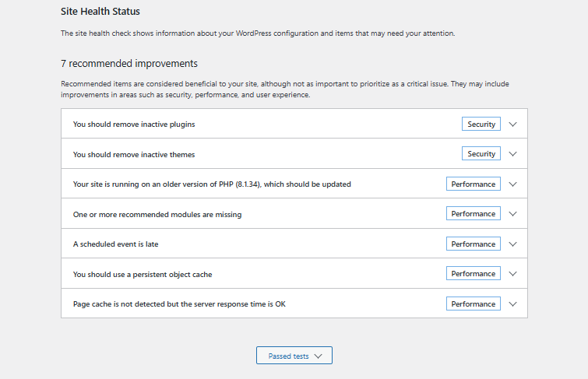Expand the inactive themes chevron
The width and height of the screenshot is (588, 379).
512,154
